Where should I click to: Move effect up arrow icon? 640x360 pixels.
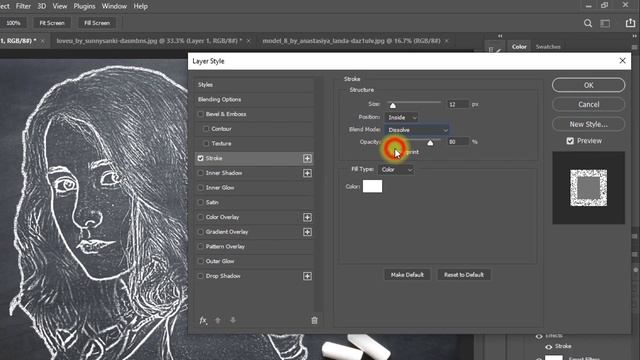tap(218, 320)
